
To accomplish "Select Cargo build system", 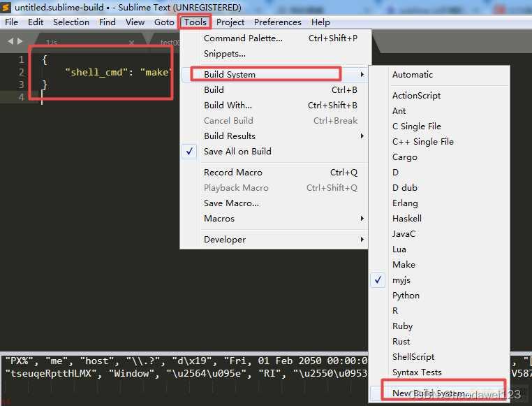I will (440, 157).
